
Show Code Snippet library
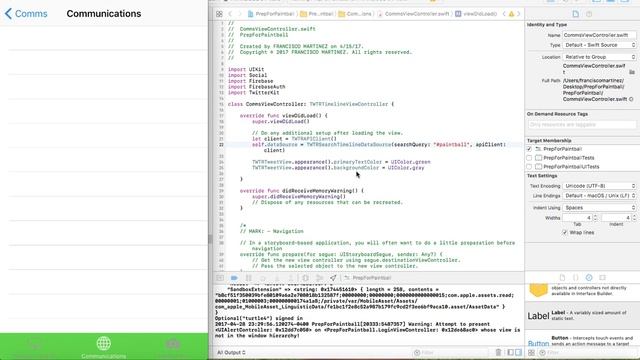pyautogui.click(x=576, y=278)
